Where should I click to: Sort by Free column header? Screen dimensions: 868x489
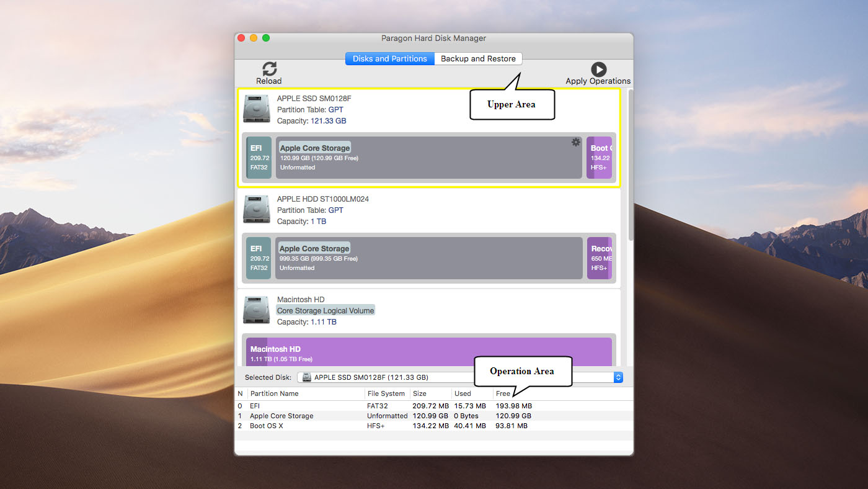tap(503, 393)
